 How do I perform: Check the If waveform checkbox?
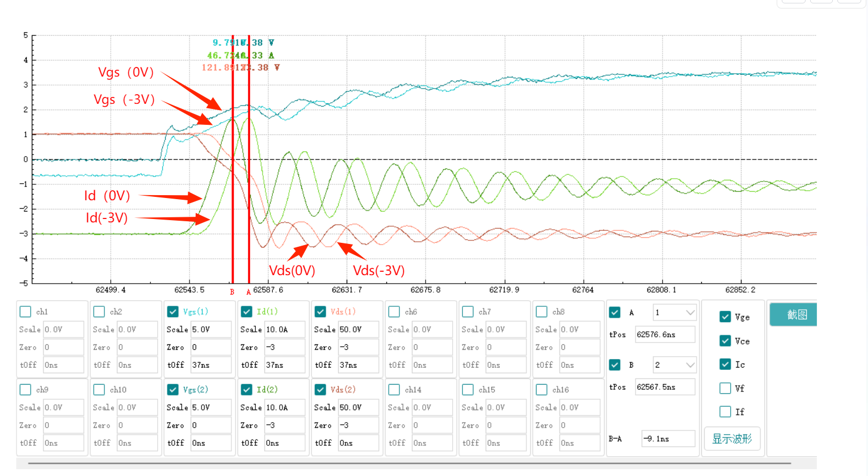click(725, 412)
